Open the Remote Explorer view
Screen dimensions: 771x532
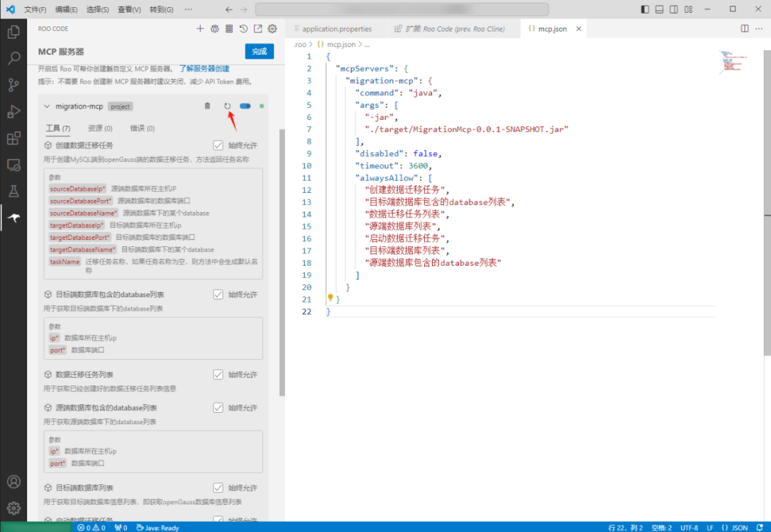click(x=14, y=165)
